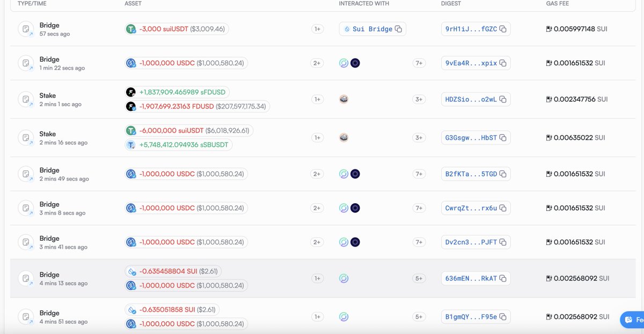Click gas fee 0.002347756 SUI

pos(577,99)
